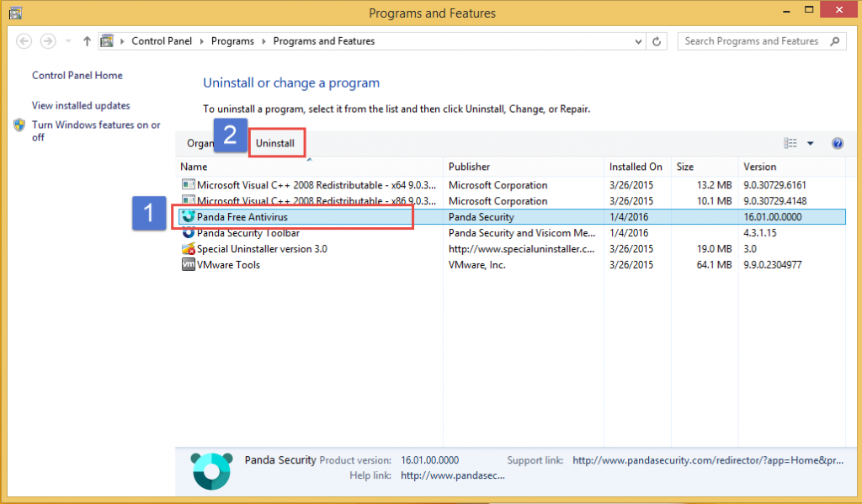Click the version 16.01.00.0000 cell
The image size is (862, 504).
pos(773,217)
